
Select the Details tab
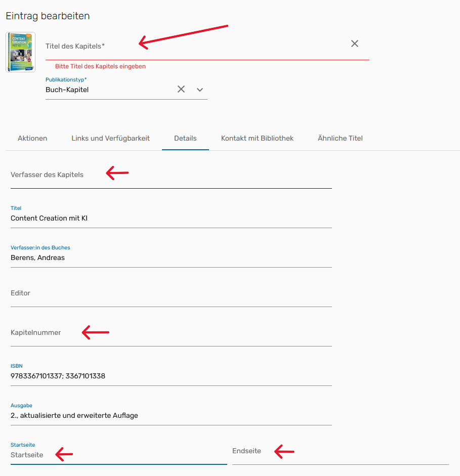pos(185,138)
